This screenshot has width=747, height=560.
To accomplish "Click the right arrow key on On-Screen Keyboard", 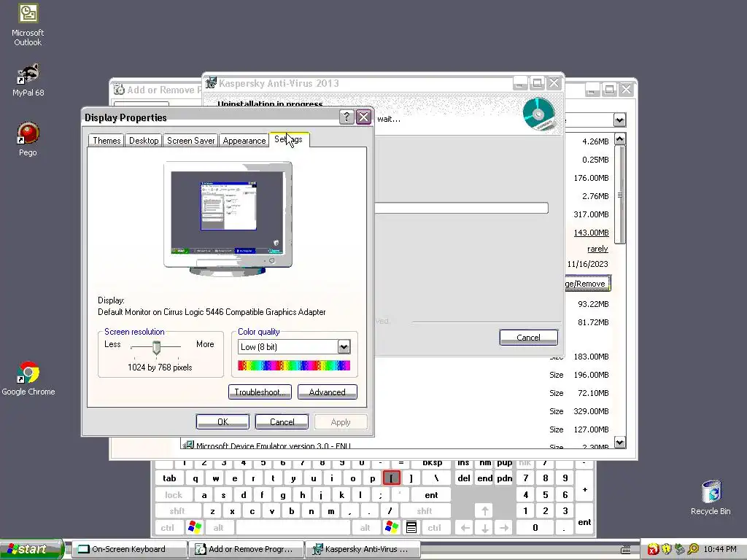I will tap(504, 528).
